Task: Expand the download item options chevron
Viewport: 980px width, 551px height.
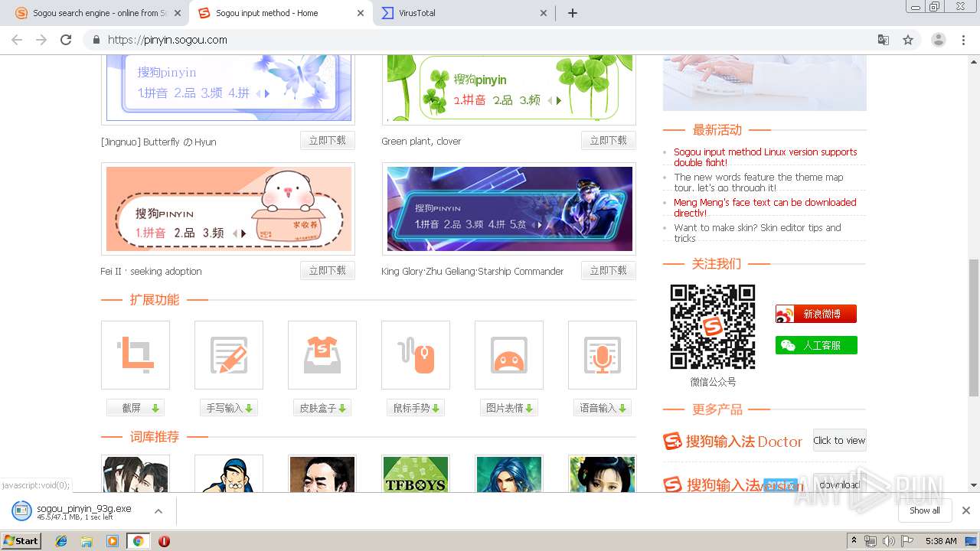Action: point(158,511)
